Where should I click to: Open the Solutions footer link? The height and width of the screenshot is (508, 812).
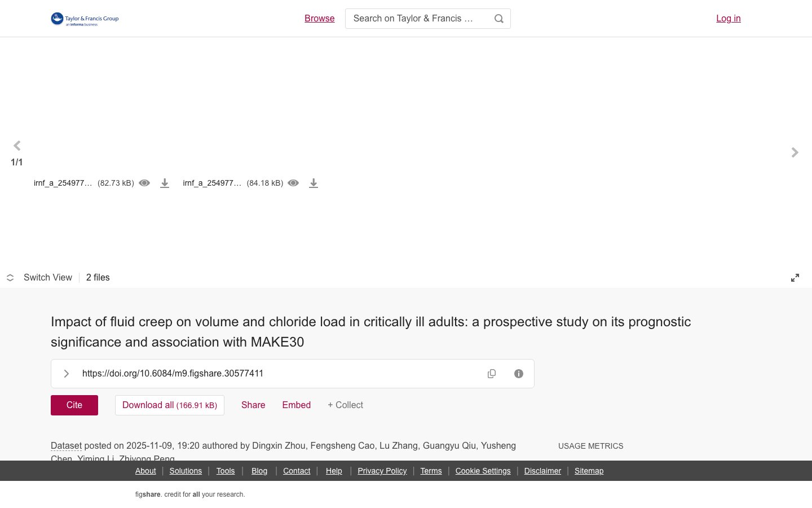tap(186, 471)
